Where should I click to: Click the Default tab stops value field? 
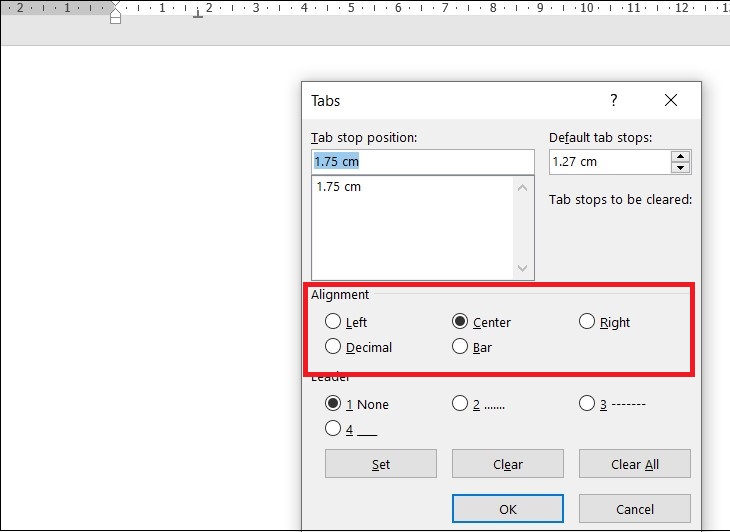(x=610, y=162)
